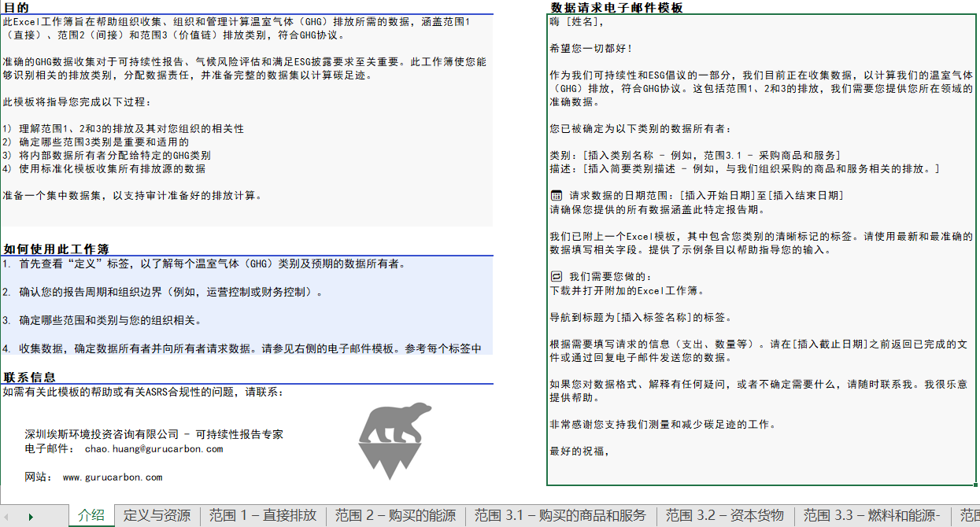Screen dimensions: 980x527
Task: Click 如需有关此模板的帮助 contact line
Action: 144,392
